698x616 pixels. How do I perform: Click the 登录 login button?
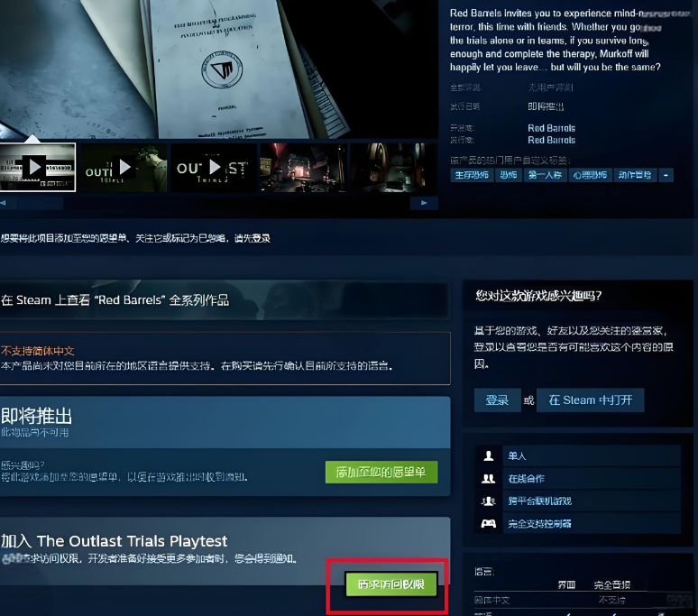[x=497, y=400]
